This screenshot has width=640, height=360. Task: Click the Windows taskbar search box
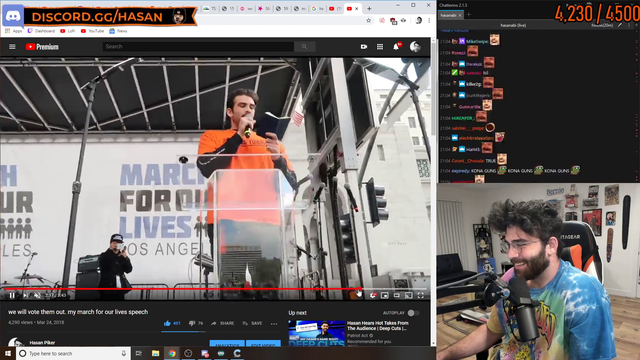tap(73, 353)
